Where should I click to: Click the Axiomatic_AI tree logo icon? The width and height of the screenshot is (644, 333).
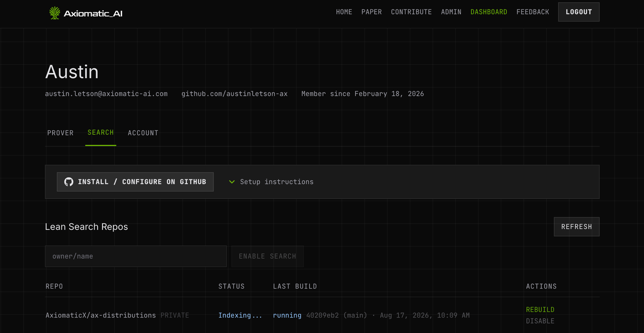[x=54, y=13]
